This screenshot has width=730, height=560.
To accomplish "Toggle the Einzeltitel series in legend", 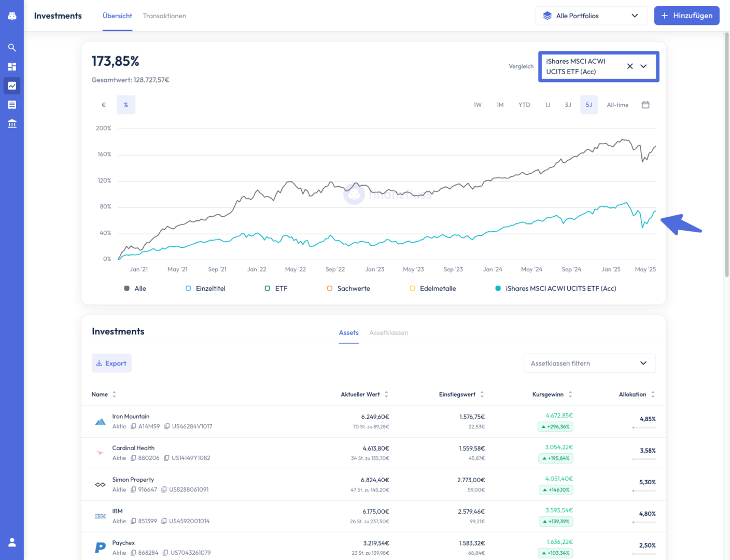I will point(205,288).
